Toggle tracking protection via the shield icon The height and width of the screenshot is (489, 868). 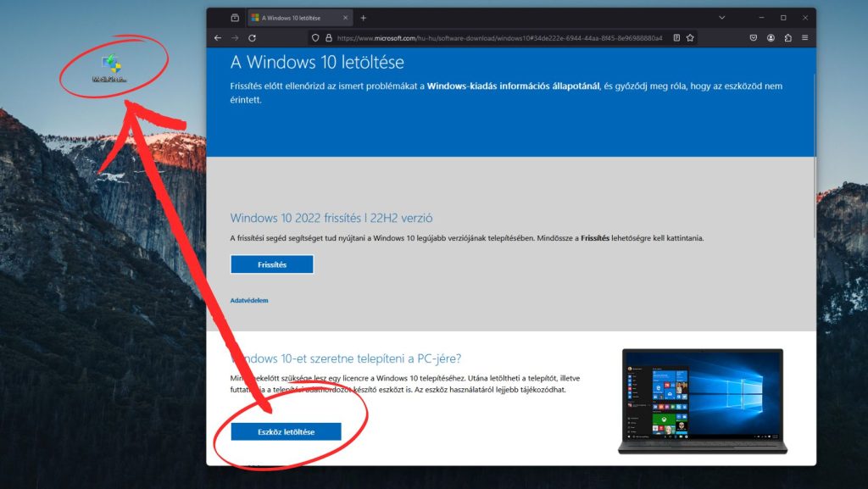(x=314, y=37)
